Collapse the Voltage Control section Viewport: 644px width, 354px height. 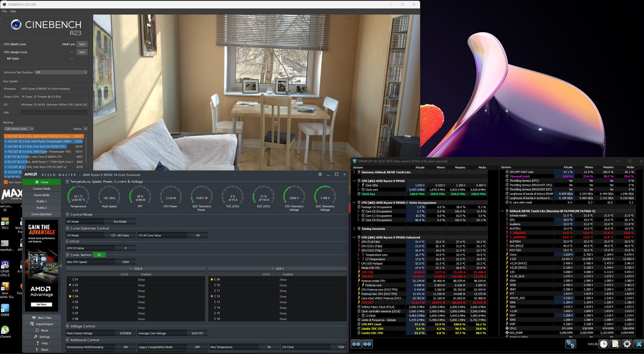[67, 326]
